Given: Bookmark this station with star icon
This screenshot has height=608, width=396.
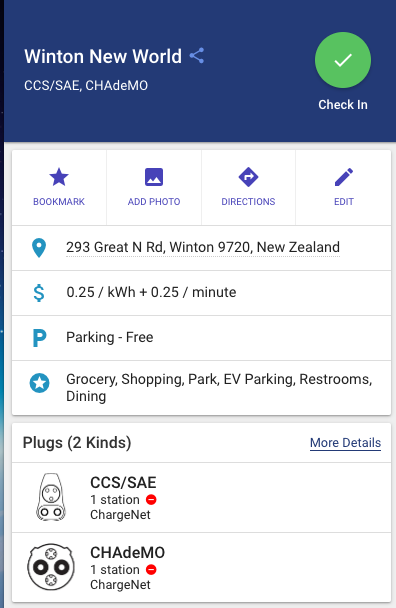Looking at the screenshot, I should tap(59, 177).
